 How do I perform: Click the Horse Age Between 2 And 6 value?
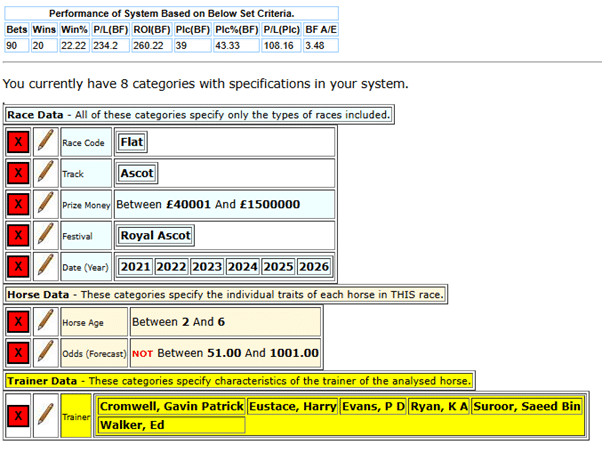coord(179,322)
